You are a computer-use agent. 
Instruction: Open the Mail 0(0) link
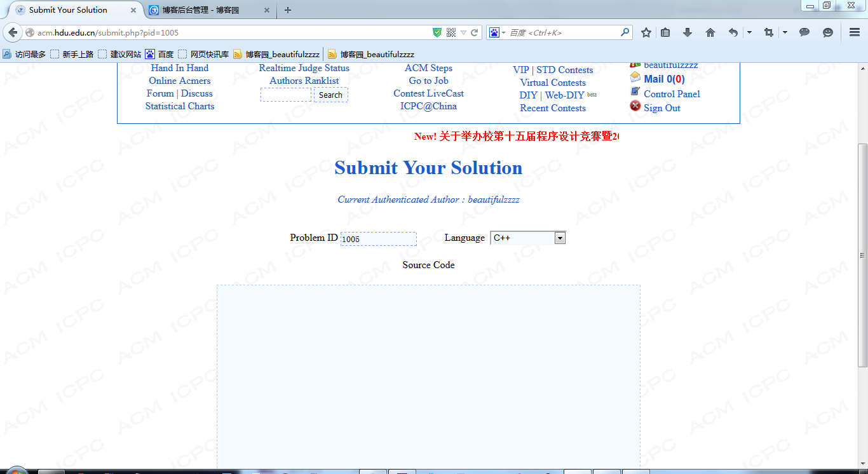pos(665,79)
